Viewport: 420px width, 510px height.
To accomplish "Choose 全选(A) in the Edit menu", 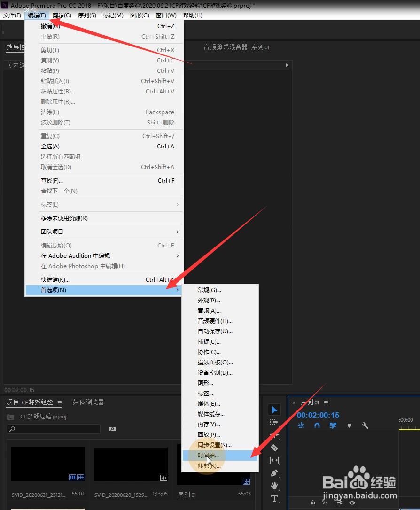I will (x=104, y=147).
